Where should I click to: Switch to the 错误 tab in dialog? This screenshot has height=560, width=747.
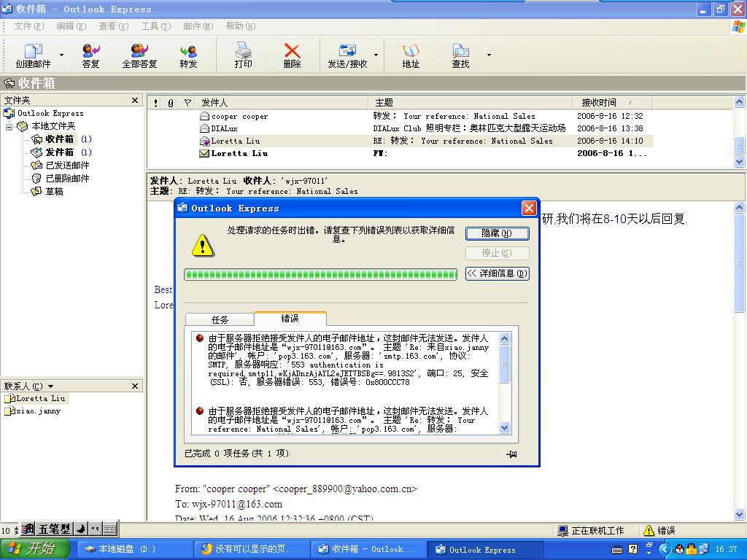[290, 319]
